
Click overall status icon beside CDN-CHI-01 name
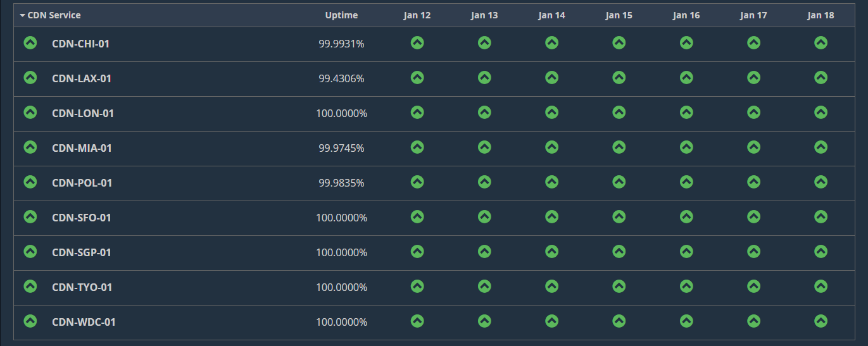(x=30, y=42)
